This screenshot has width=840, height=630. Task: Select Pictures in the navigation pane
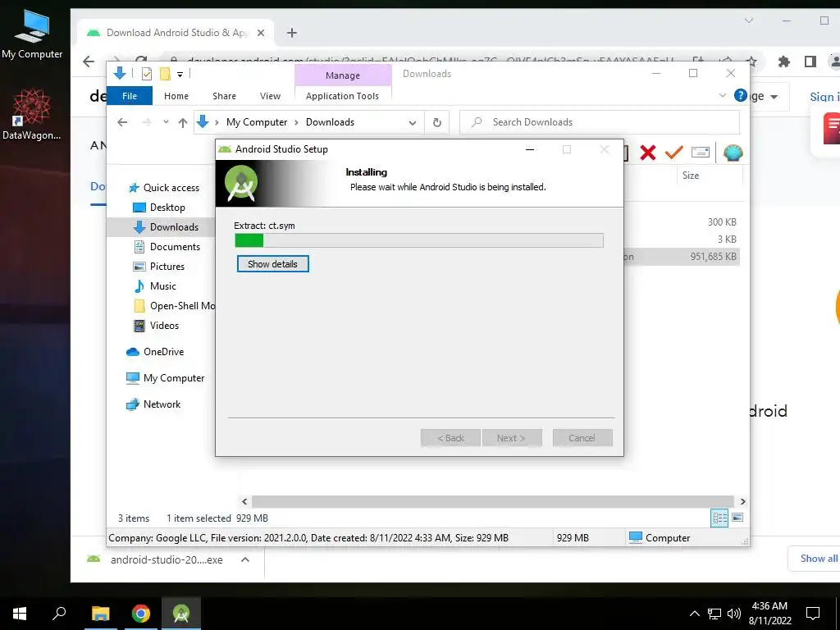pos(158,267)
